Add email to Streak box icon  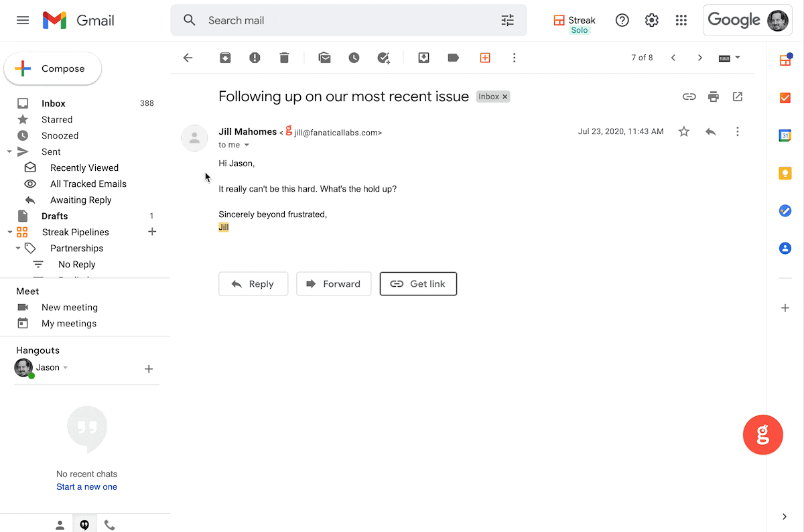485,58
